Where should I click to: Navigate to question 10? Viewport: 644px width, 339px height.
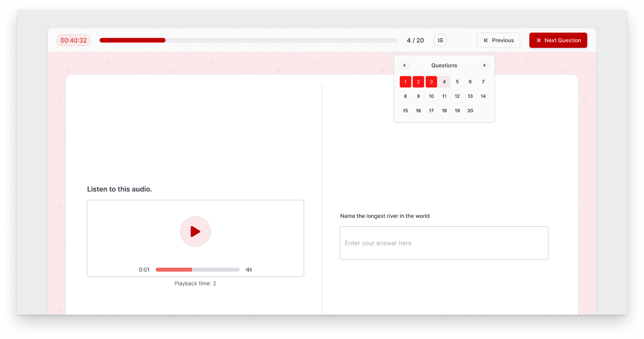tap(431, 96)
